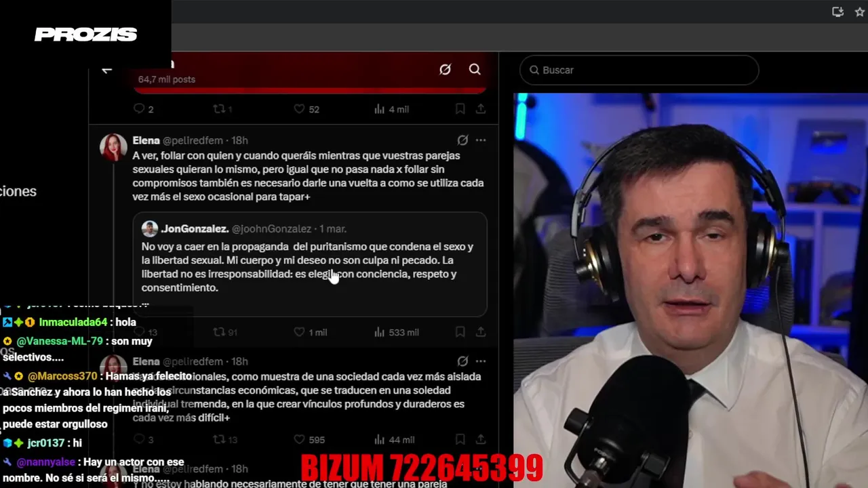
Task: Open the '18h' timestamp of 'A ver' post
Action: click(239, 140)
